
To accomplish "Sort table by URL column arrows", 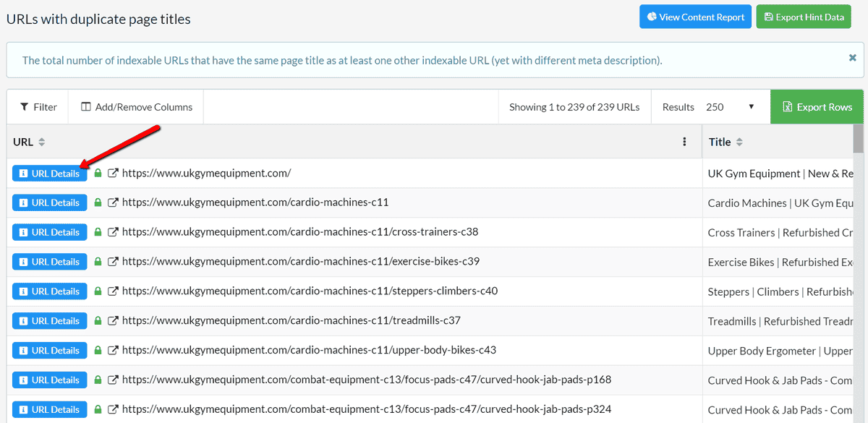I will point(42,142).
